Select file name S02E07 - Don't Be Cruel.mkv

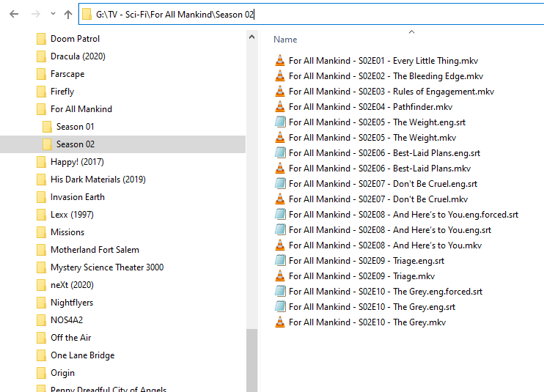[x=378, y=199]
